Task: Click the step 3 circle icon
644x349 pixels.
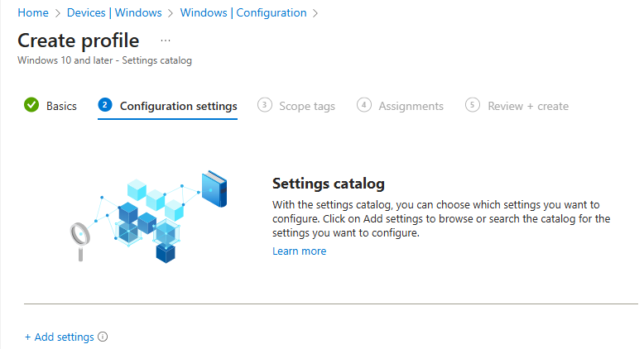Action: point(264,105)
